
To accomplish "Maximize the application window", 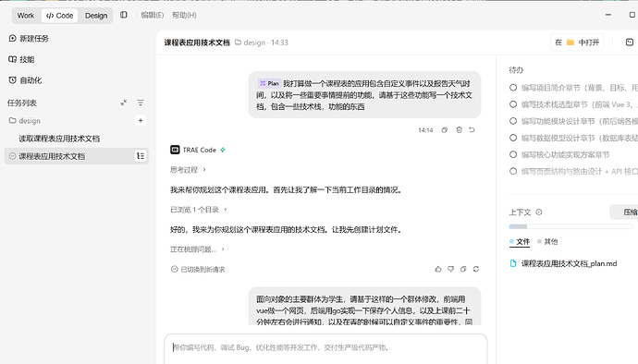I will [x=632, y=15].
